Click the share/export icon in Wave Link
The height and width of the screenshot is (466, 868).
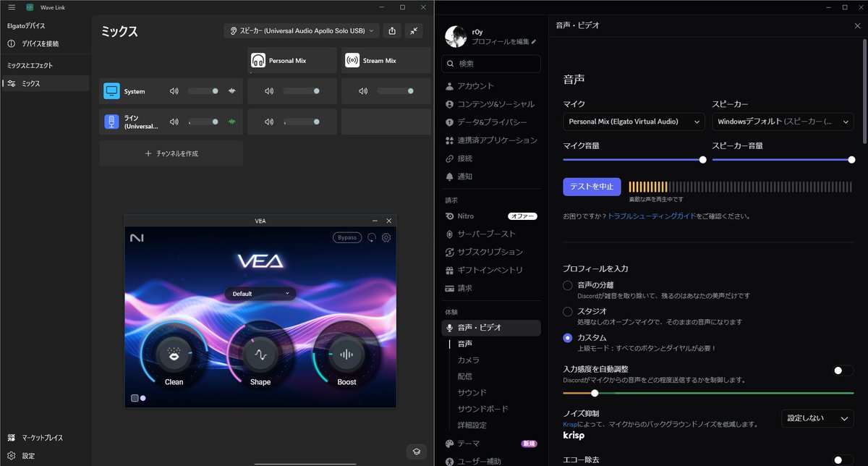(x=392, y=30)
